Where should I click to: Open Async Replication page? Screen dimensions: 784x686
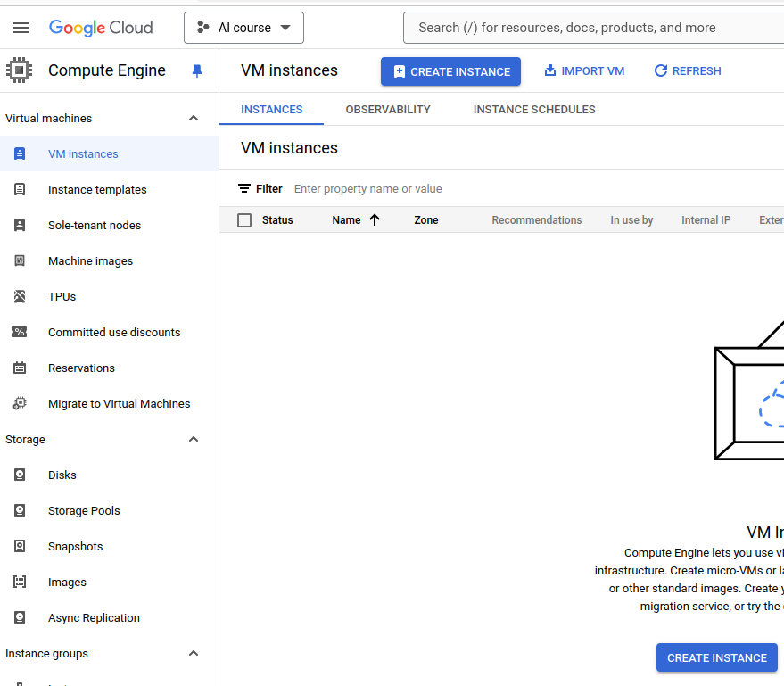click(x=94, y=617)
